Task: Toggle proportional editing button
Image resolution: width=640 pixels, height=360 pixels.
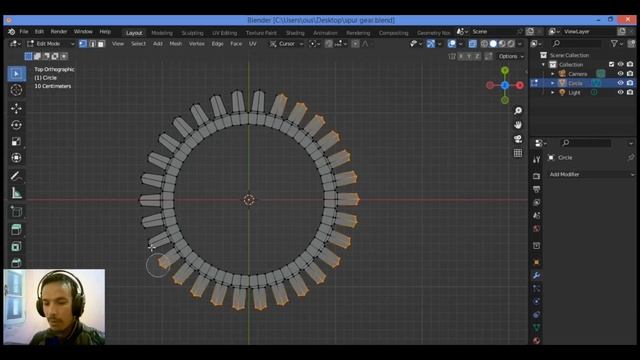Action: coord(355,44)
